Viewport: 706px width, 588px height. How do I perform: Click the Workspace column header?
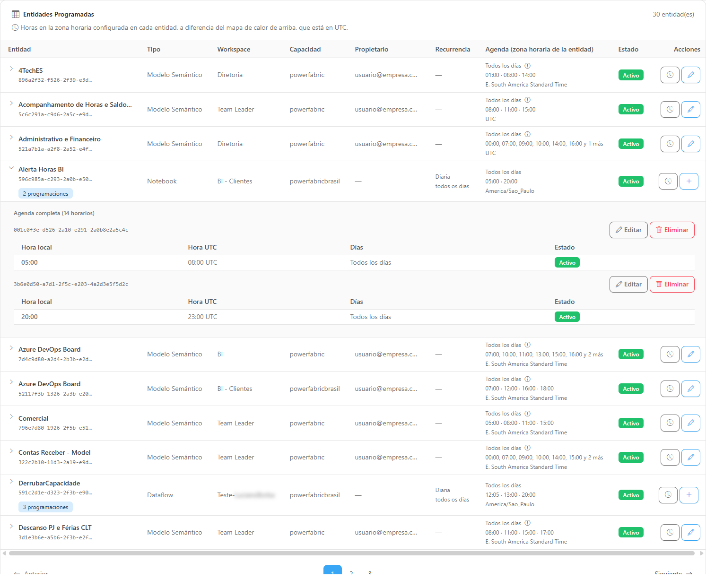234,49
